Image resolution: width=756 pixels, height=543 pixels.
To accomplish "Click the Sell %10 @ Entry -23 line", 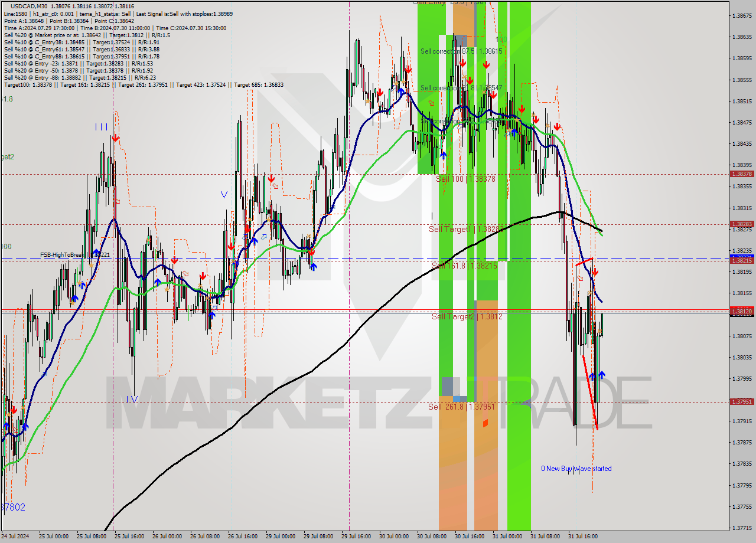I will click(x=78, y=63).
